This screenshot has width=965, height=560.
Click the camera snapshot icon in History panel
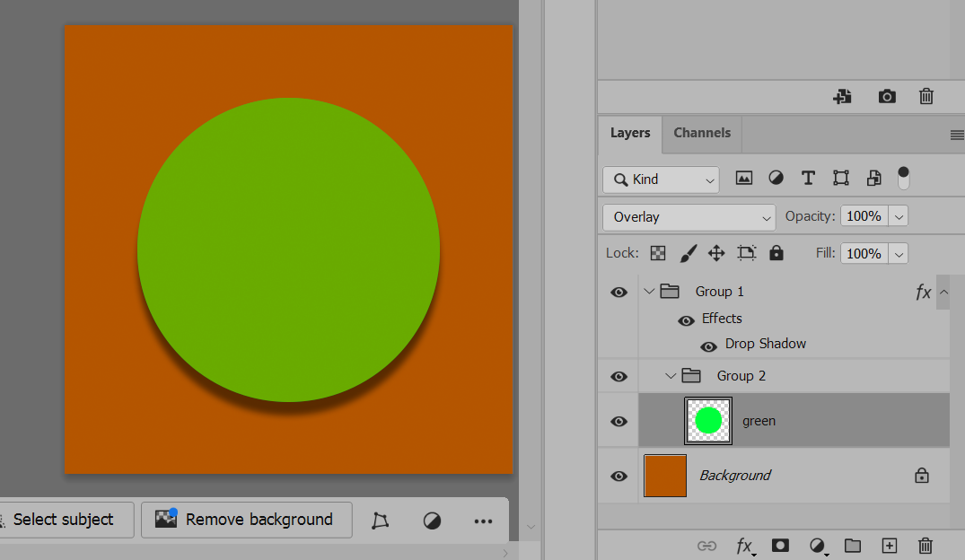tap(887, 96)
